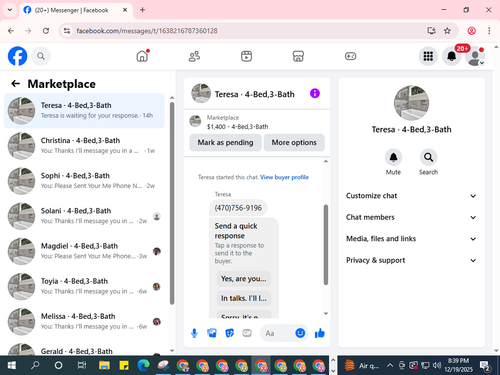Choose the 'Yes, are you...' quick response
This screenshot has width=500, height=375.
click(x=244, y=279)
